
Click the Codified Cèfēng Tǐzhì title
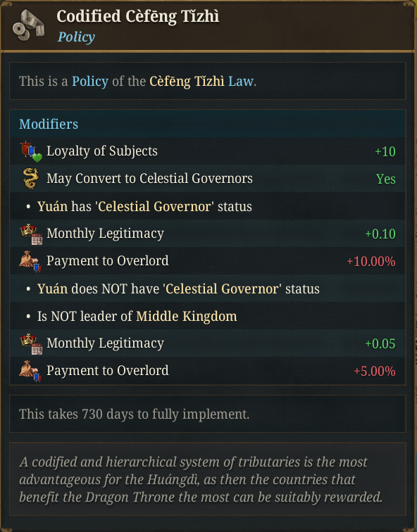click(x=138, y=16)
